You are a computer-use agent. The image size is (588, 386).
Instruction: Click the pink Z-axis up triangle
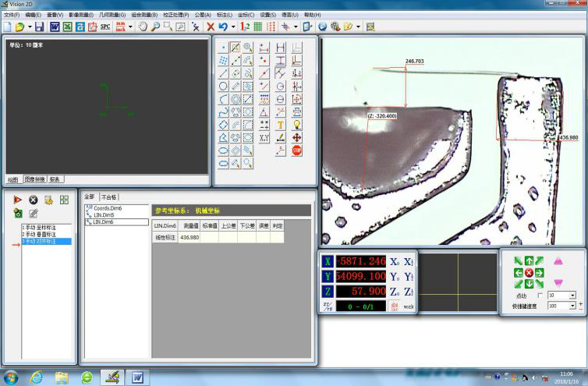click(558, 262)
